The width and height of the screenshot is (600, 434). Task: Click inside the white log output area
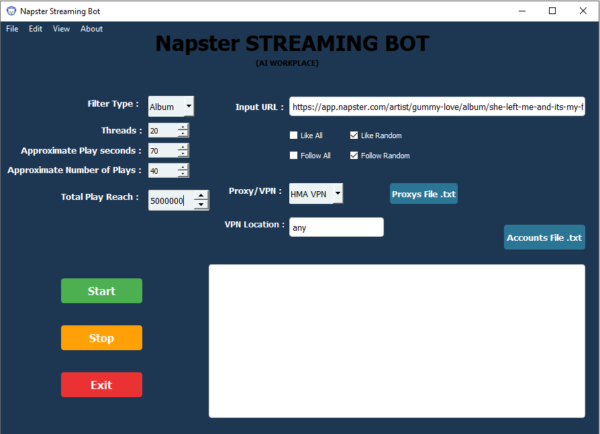pyautogui.click(x=397, y=341)
